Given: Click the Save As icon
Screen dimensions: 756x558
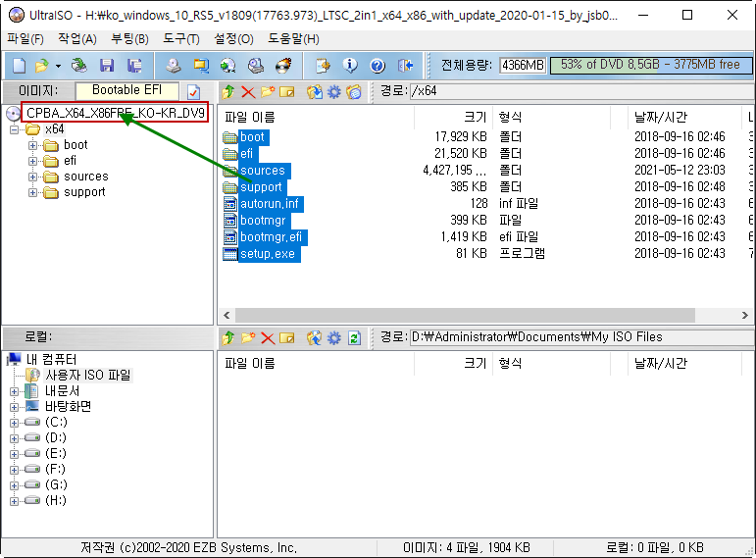Looking at the screenshot, I should click(x=134, y=65).
